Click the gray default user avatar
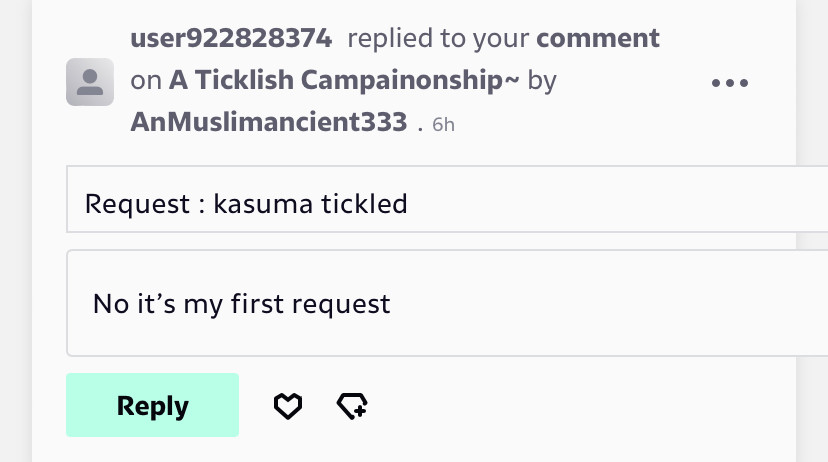 pyautogui.click(x=90, y=82)
